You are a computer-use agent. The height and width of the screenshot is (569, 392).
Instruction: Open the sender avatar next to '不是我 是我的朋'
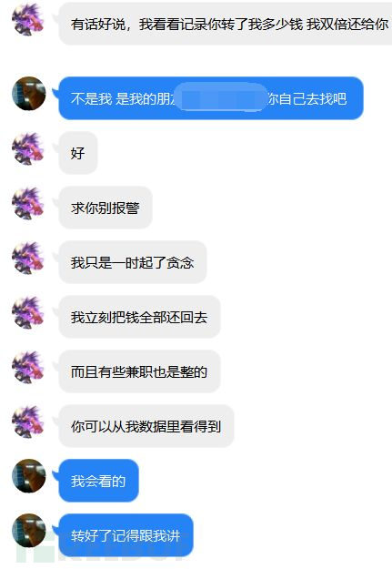28,94
